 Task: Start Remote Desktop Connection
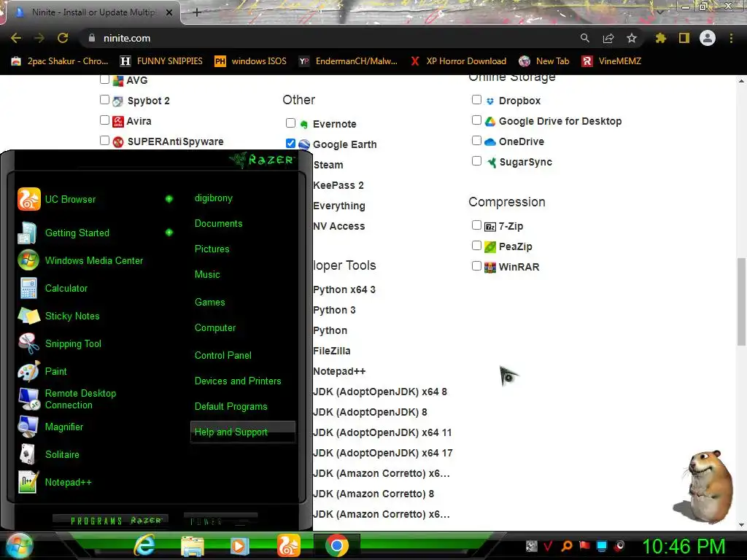tap(68, 399)
